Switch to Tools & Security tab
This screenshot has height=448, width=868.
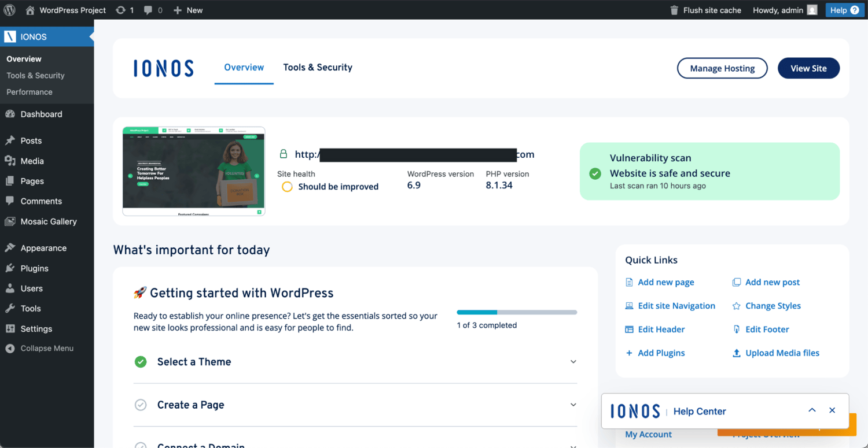pos(318,67)
